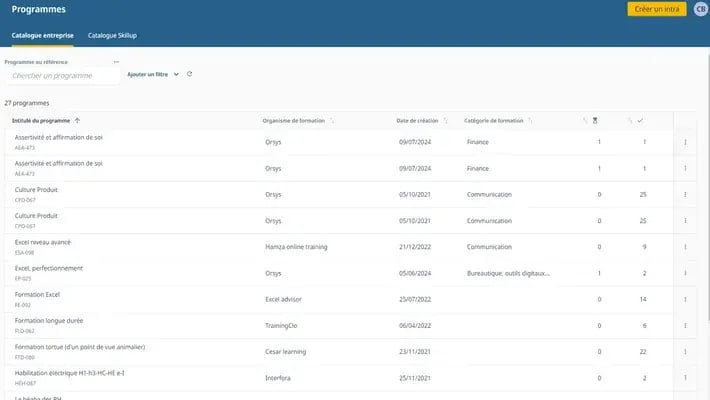Click the hourglass pending column icon

pos(595,120)
